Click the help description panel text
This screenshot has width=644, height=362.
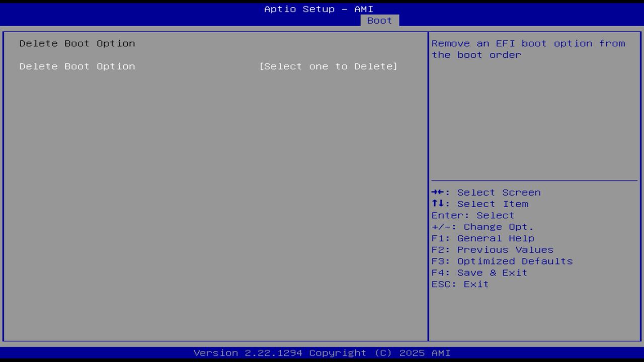[x=528, y=49]
